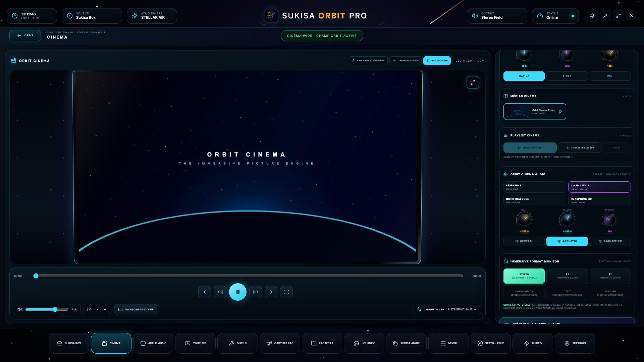
Task: Click the Sukisa Orbit Pro logo
Action: [x=271, y=16]
